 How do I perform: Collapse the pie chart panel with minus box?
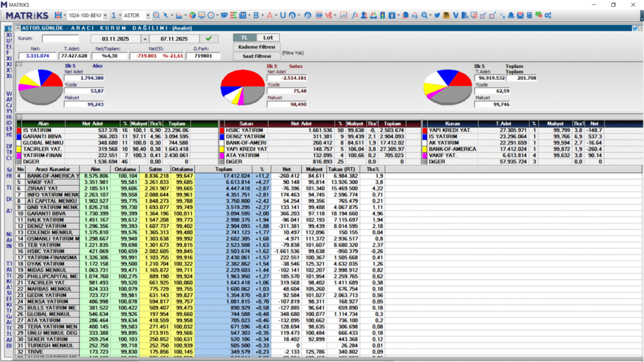[19, 65]
